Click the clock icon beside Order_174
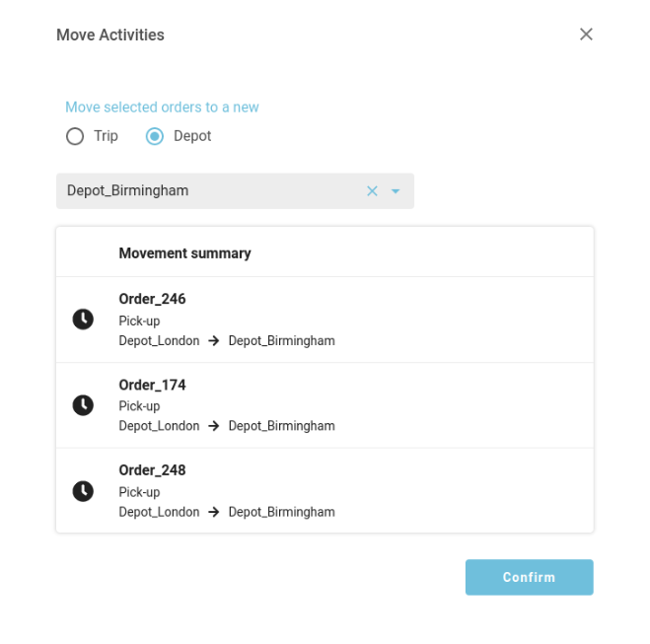The width and height of the screenshot is (650, 644). point(83,405)
